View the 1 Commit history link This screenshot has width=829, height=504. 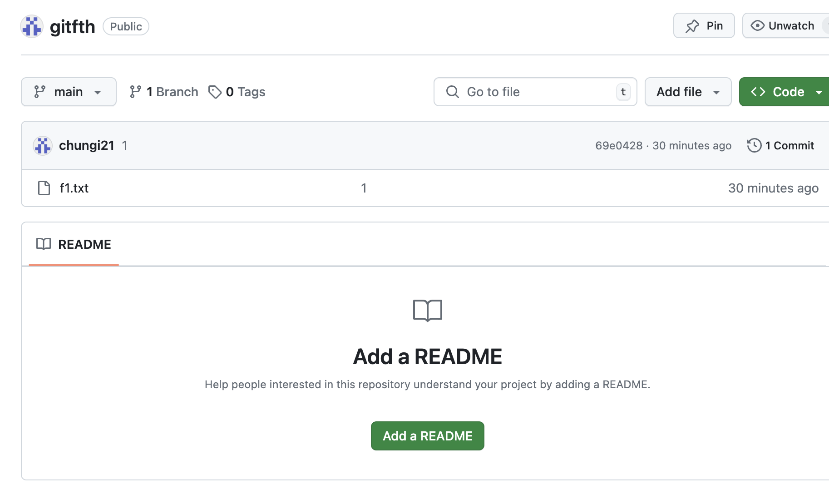(781, 145)
